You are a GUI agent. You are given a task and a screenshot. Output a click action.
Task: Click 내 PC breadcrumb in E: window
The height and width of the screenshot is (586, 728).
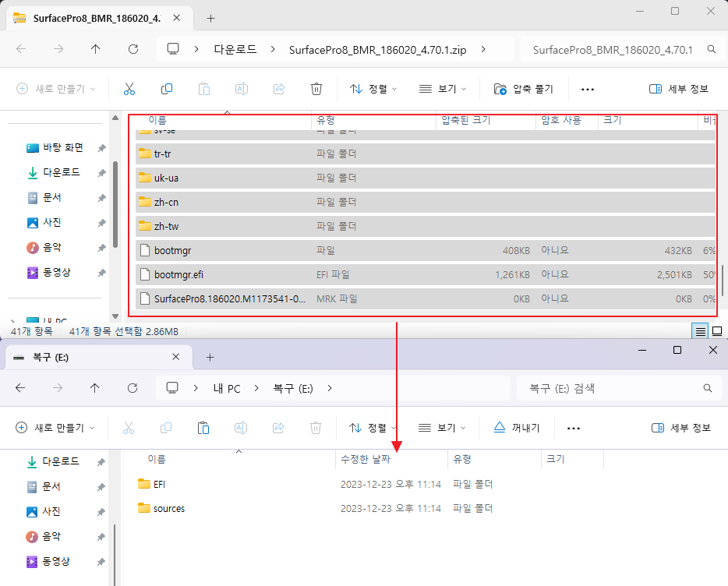pos(227,388)
